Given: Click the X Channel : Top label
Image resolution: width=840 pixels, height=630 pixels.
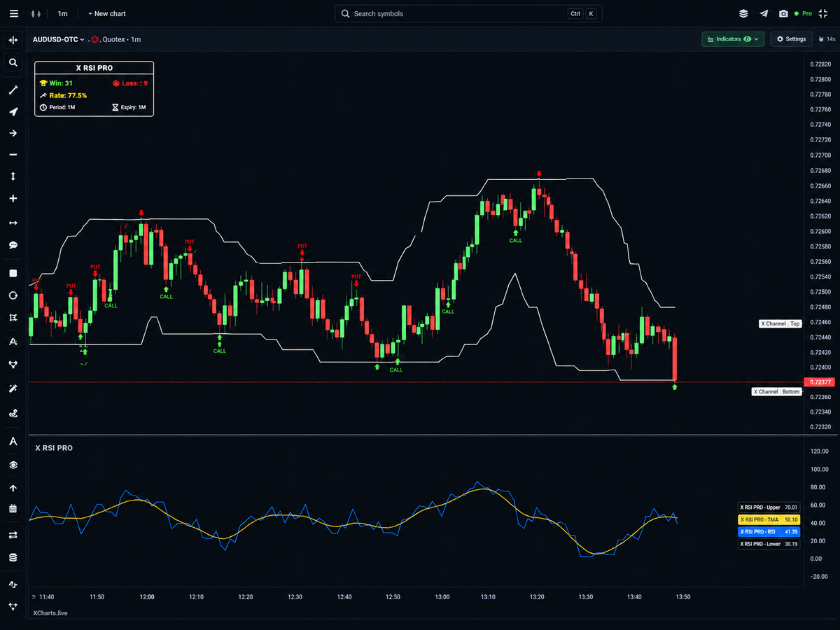Looking at the screenshot, I should pyautogui.click(x=780, y=324).
